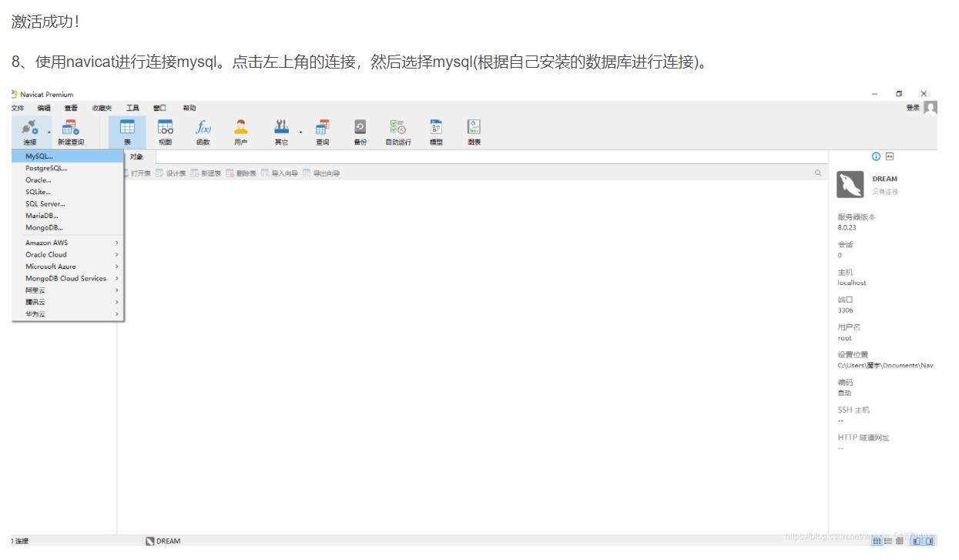Viewport: 959px width, 560px height.
Task: Click the search magnifier icon in the object toolbar
Action: (x=818, y=173)
